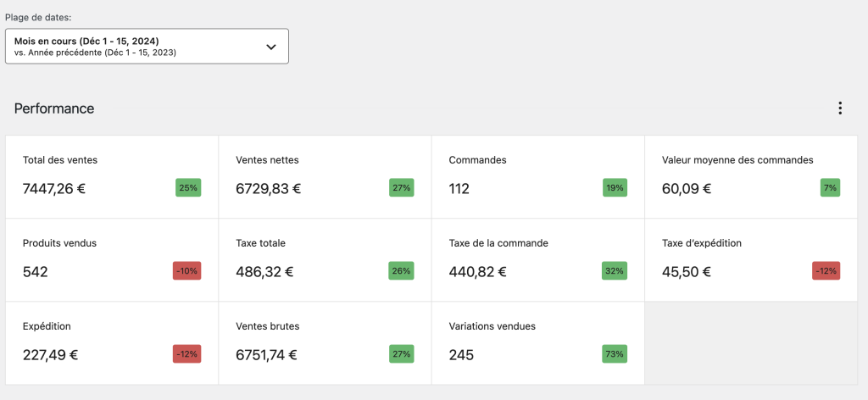Click the green 19% badge on Commandes
The width and height of the screenshot is (868, 400).
tap(615, 188)
